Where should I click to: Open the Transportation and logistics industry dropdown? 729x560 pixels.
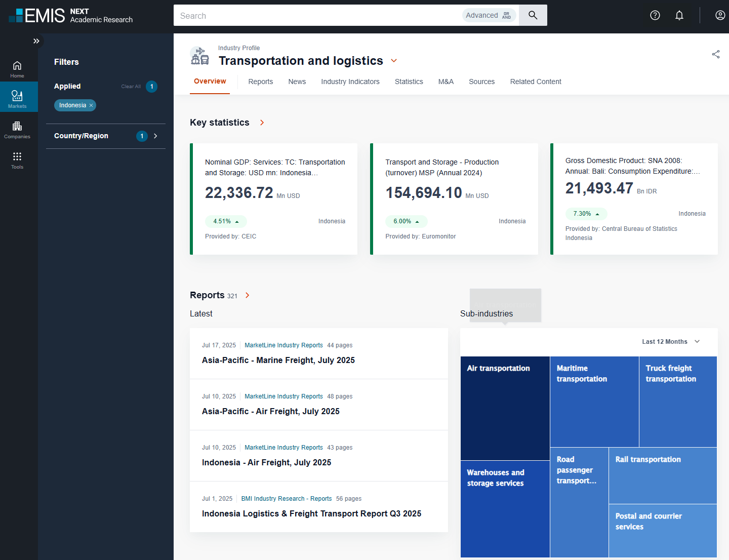click(x=394, y=61)
